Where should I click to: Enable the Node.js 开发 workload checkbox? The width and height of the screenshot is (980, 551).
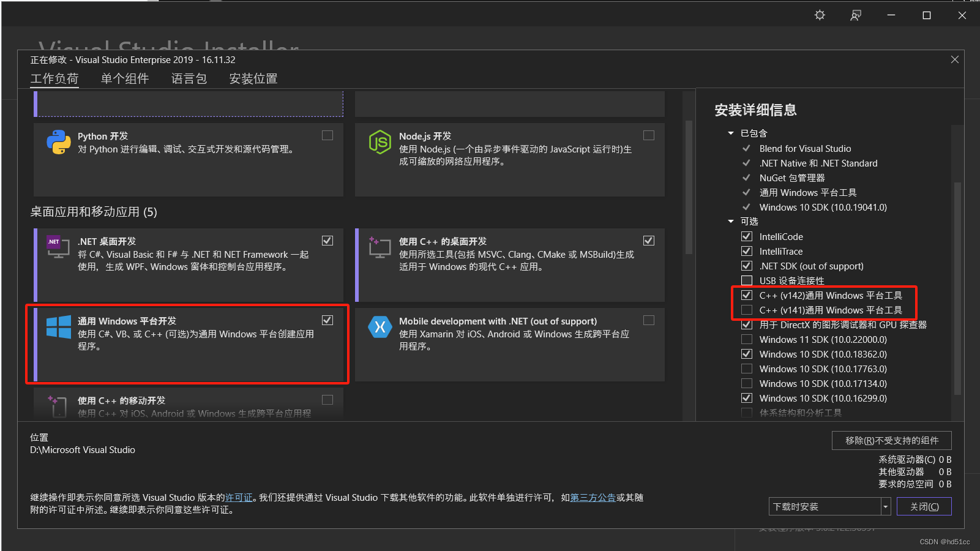(649, 135)
